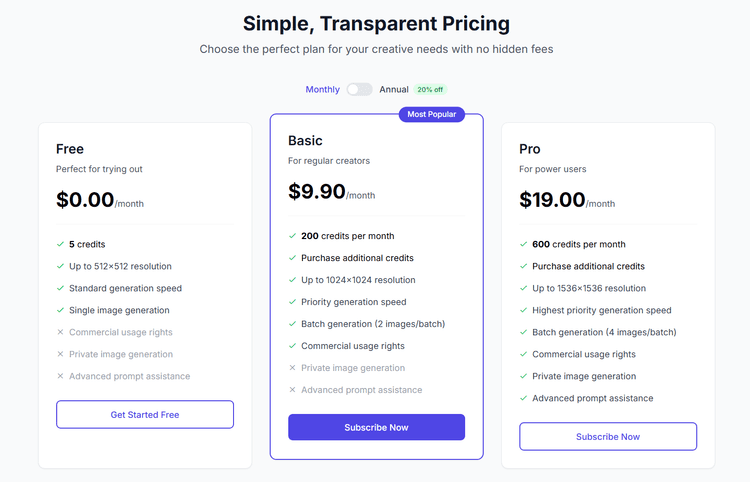Toggle the Monthly/Annual billing switch
Image resolution: width=750 pixels, height=482 pixels.
click(x=359, y=90)
